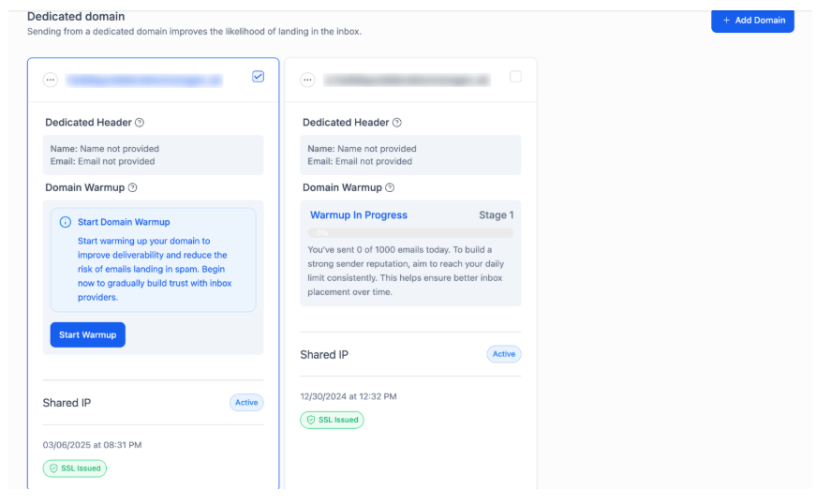Click the SSL Issued shield in second card
This screenshot has width=831, height=504.
[311, 420]
